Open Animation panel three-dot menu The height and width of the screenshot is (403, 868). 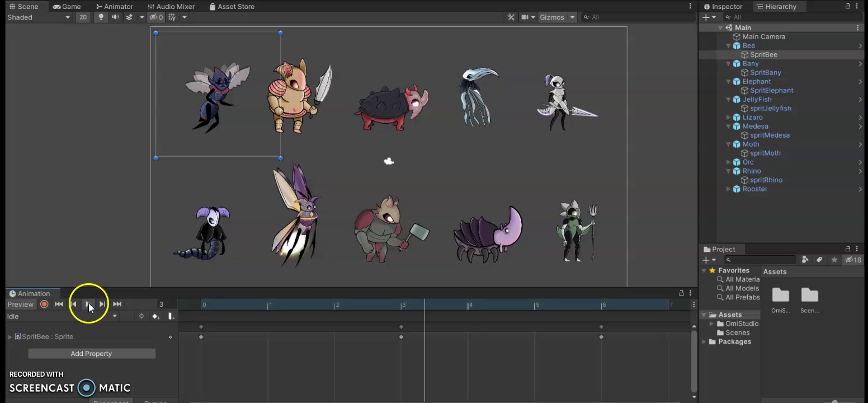(x=690, y=293)
